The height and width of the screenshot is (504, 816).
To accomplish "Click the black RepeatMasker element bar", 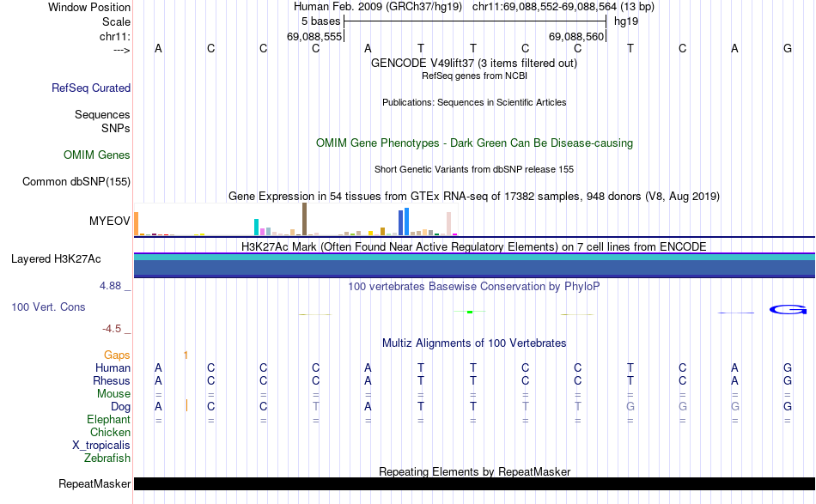I will 474,483.
